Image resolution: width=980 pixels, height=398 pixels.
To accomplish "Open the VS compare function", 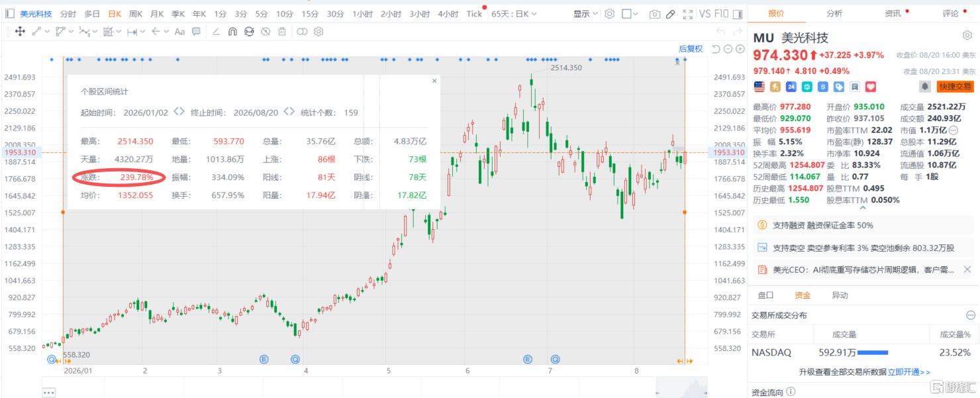I will pos(705,14).
